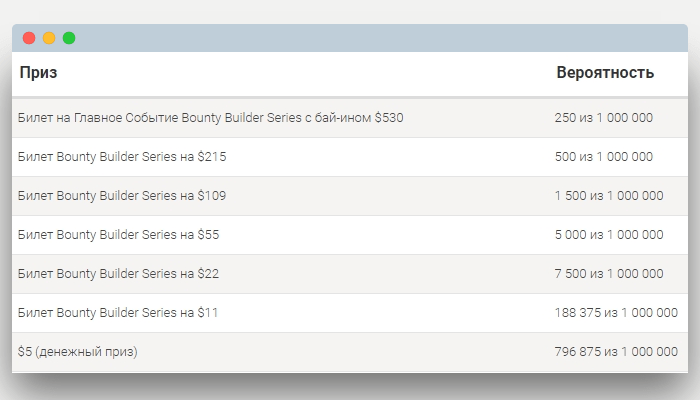Screen dimensions: 700x400
Task: Click the 5 000 из 1 000 000 value
Action: coord(609,235)
